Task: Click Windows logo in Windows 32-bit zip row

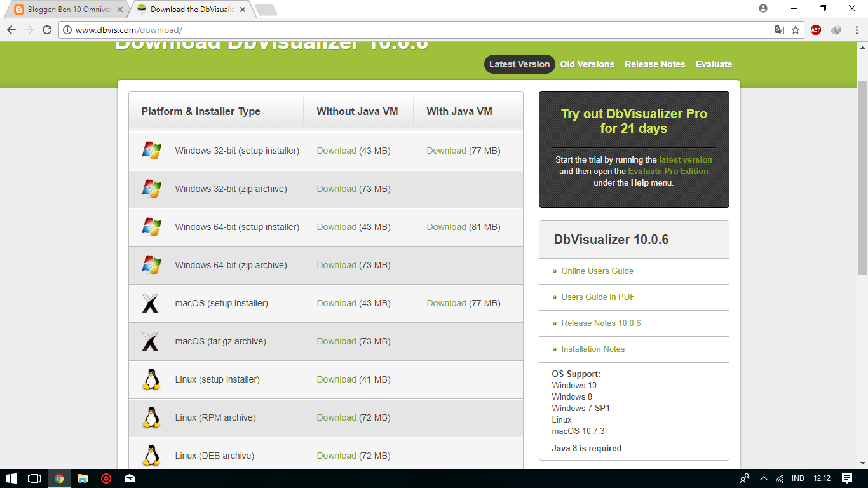Action: pos(151,189)
